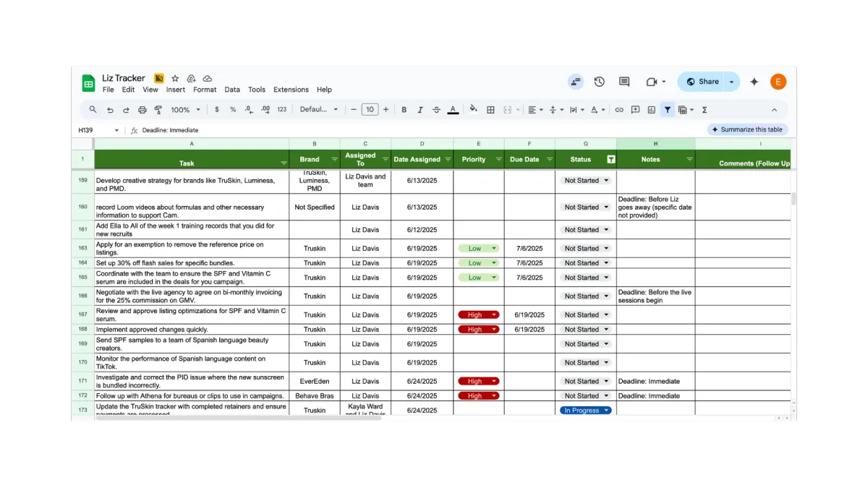The width and height of the screenshot is (868, 488).
Task: Click the Liz Tracker document title
Action: click(124, 78)
